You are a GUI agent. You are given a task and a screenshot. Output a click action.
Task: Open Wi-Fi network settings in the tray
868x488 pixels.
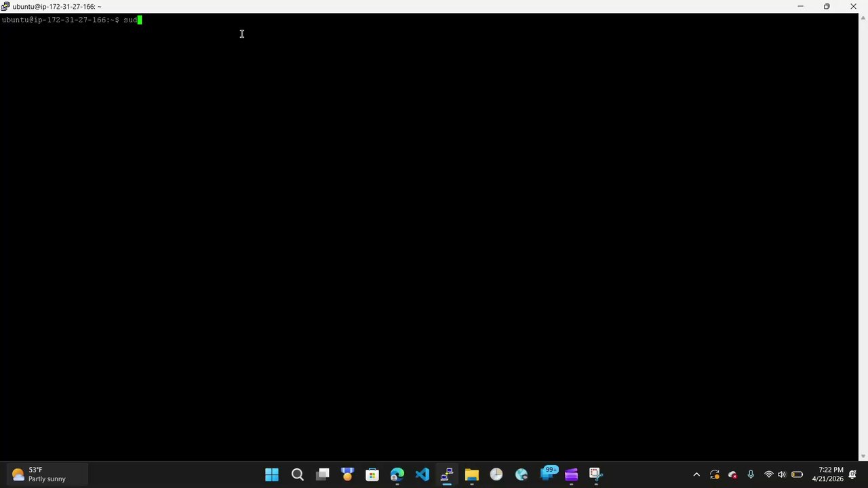click(x=768, y=474)
